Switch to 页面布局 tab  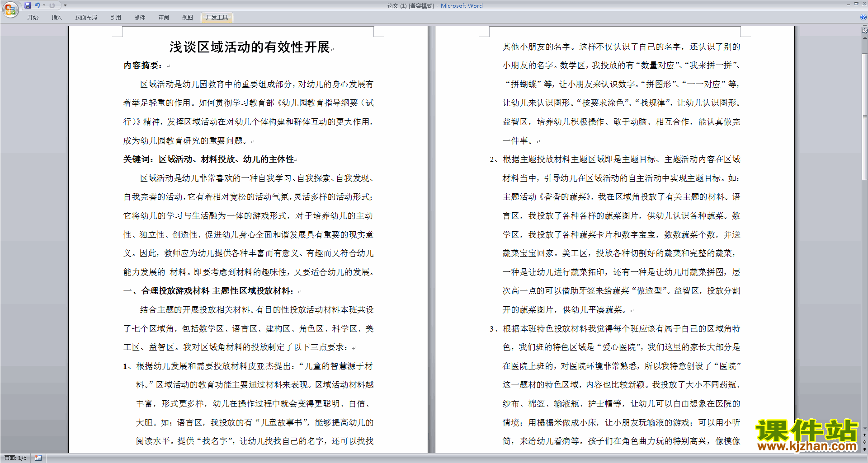[x=86, y=18]
